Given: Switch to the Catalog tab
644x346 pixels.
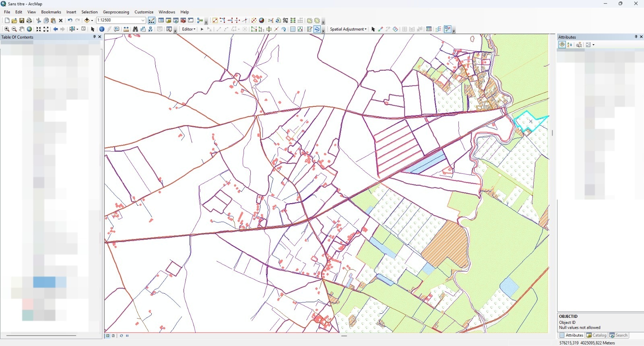Looking at the screenshot, I should 597,335.
